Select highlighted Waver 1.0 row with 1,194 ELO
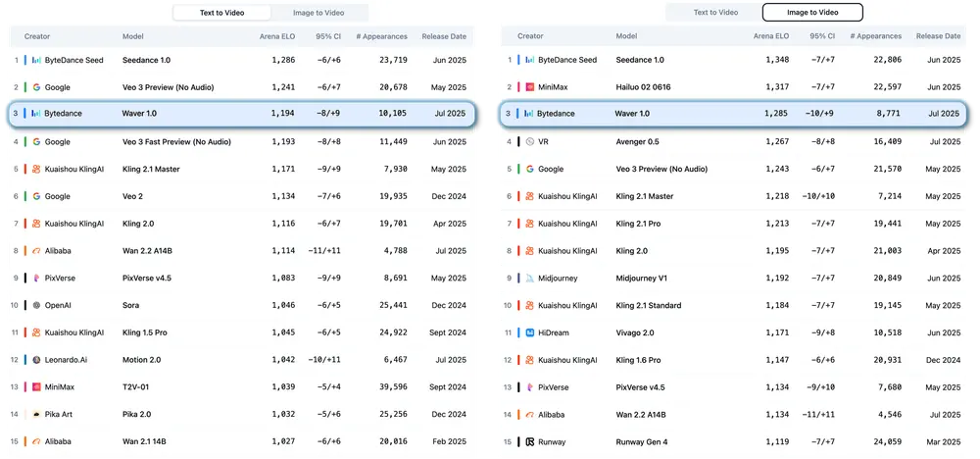Viewport: 980px width, 459px height. (238, 114)
